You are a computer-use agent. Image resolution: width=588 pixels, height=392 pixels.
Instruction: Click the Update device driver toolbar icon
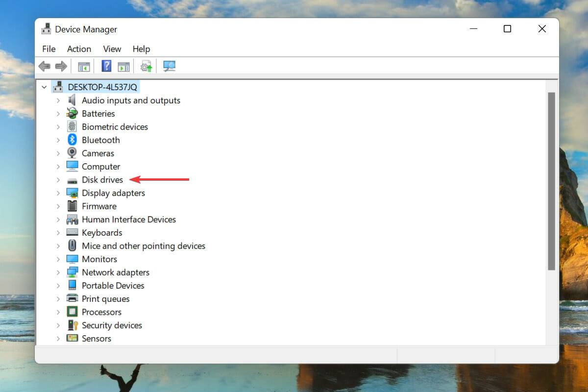click(146, 66)
